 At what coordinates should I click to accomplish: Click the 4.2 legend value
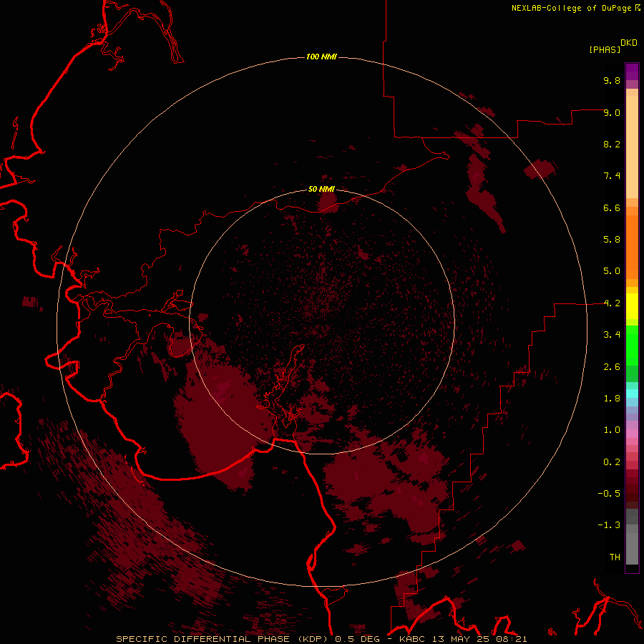(x=612, y=303)
